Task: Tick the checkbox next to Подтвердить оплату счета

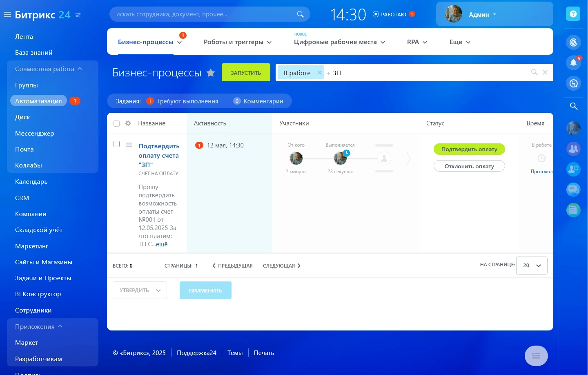Action: pyautogui.click(x=117, y=144)
